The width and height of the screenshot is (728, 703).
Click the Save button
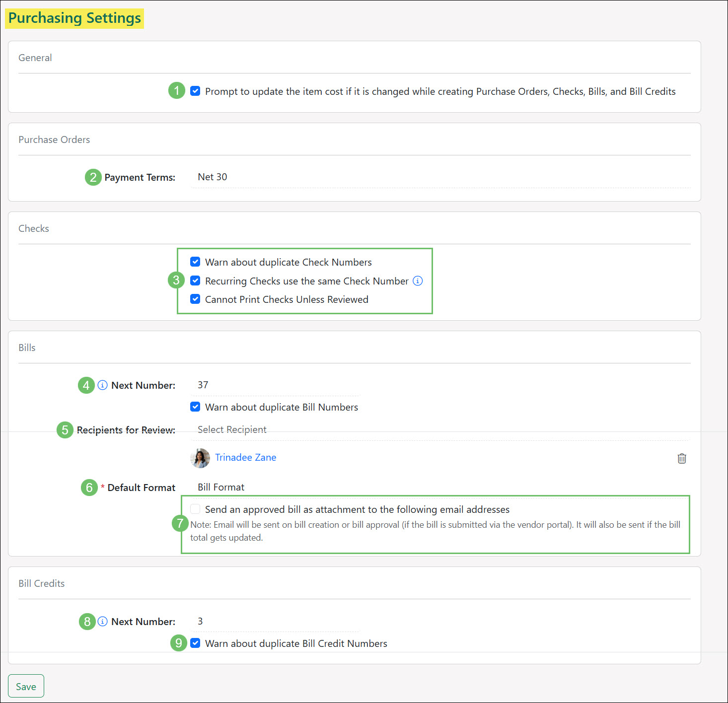[x=26, y=686]
